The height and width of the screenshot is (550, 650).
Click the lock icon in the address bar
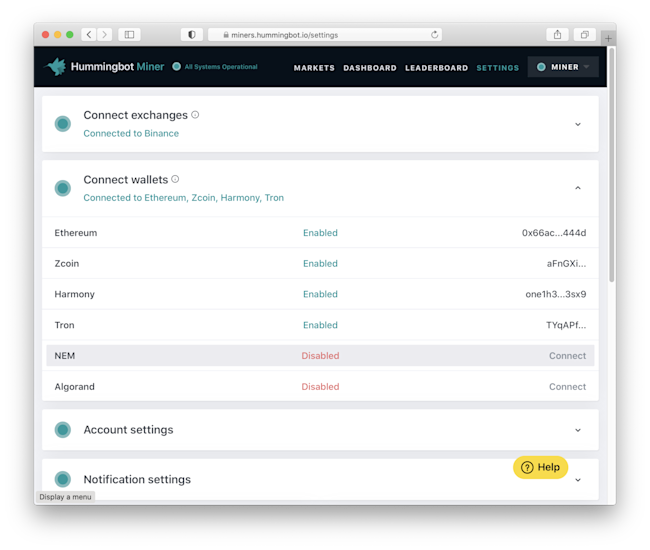point(226,35)
